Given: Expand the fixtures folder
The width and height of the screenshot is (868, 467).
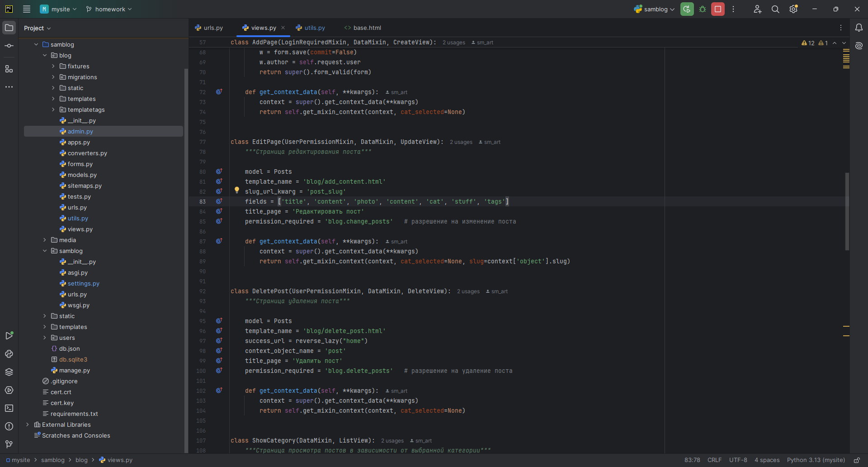Looking at the screenshot, I should tap(53, 66).
